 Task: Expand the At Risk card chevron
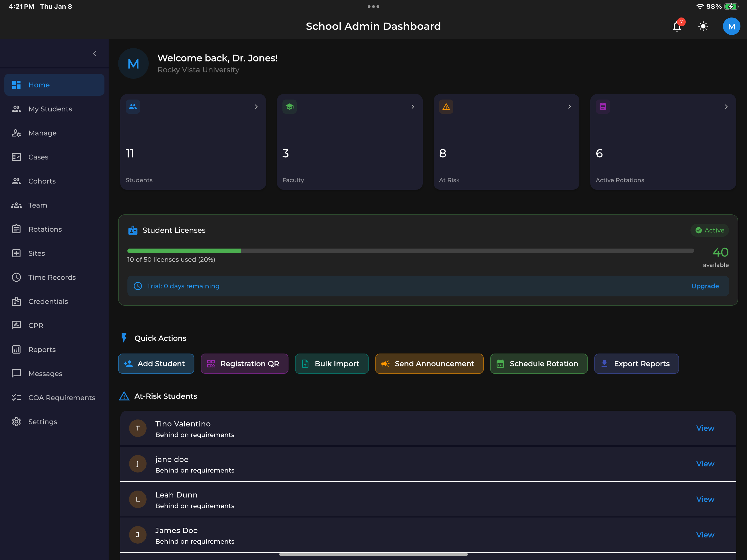[569, 107]
